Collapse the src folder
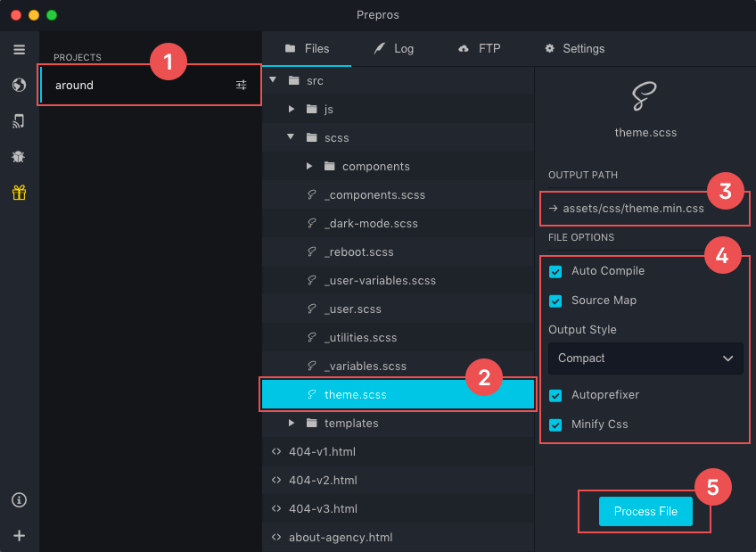 273,79
